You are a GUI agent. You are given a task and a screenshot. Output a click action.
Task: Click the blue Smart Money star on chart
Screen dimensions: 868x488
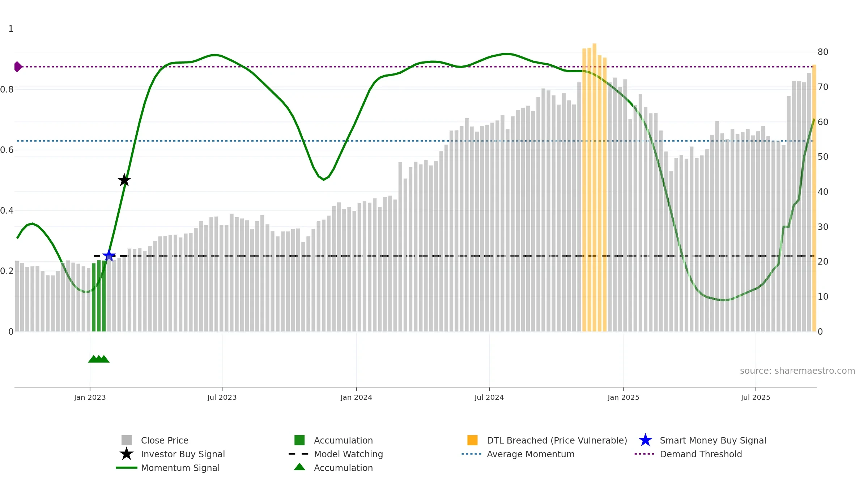coord(109,256)
